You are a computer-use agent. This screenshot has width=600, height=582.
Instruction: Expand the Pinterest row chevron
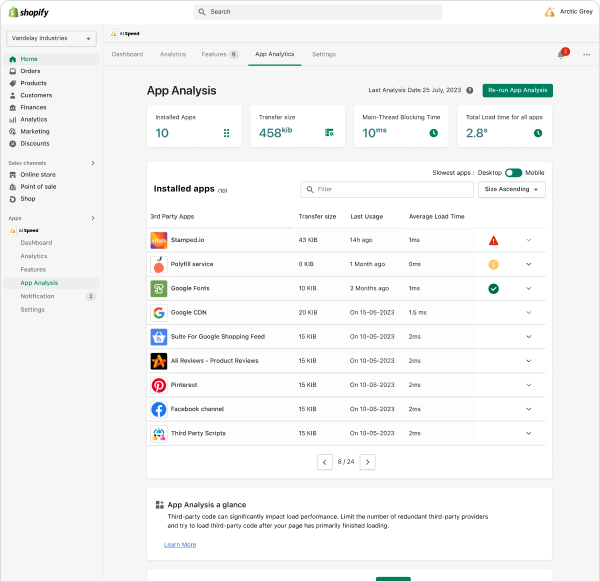[528, 385]
